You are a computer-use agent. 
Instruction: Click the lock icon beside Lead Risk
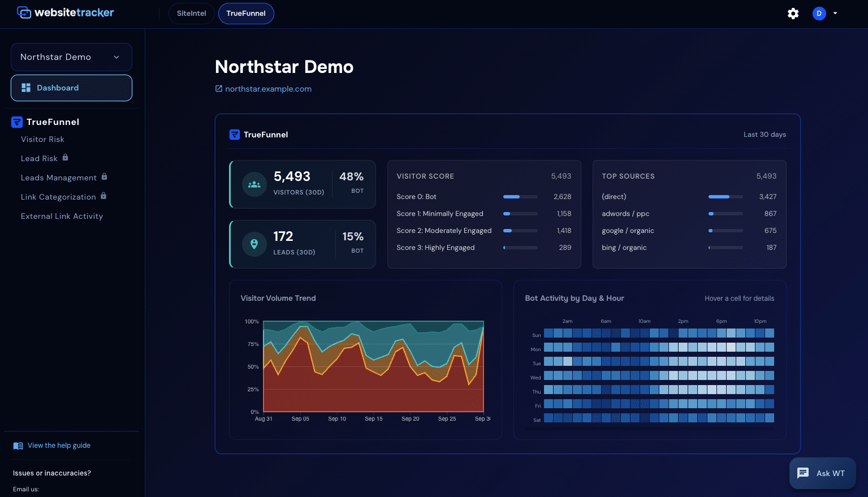(65, 157)
